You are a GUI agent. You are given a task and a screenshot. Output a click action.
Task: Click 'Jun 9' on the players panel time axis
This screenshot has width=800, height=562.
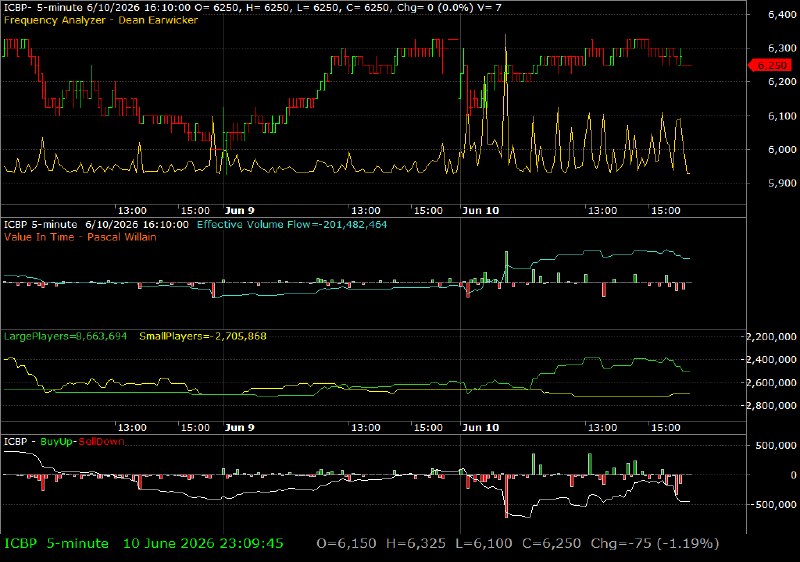pyautogui.click(x=239, y=427)
